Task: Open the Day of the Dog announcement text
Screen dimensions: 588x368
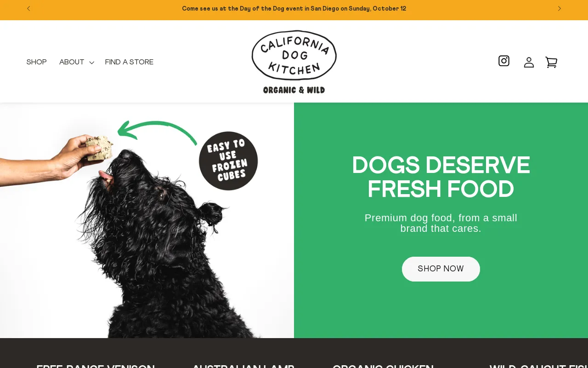Action: (294, 9)
